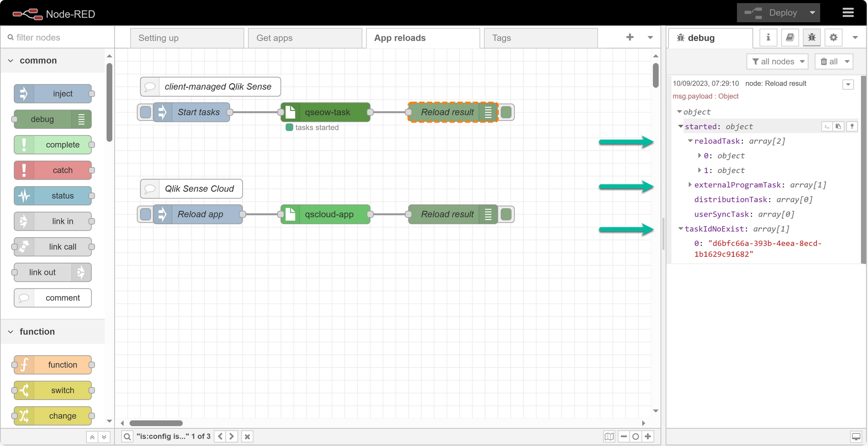Select the catch node in palette
The image size is (868, 446).
[53, 170]
